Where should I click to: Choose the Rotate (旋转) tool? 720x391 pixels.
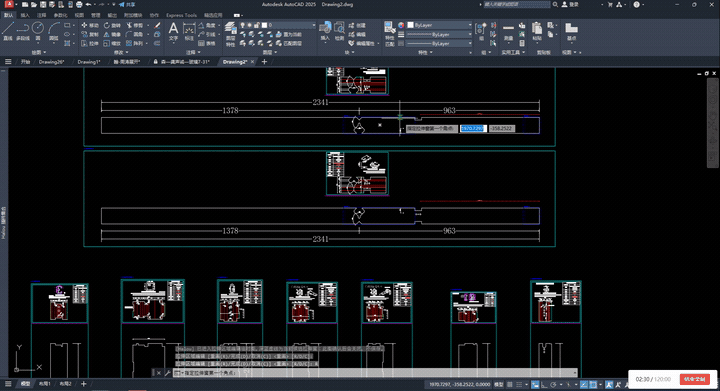[x=112, y=25]
